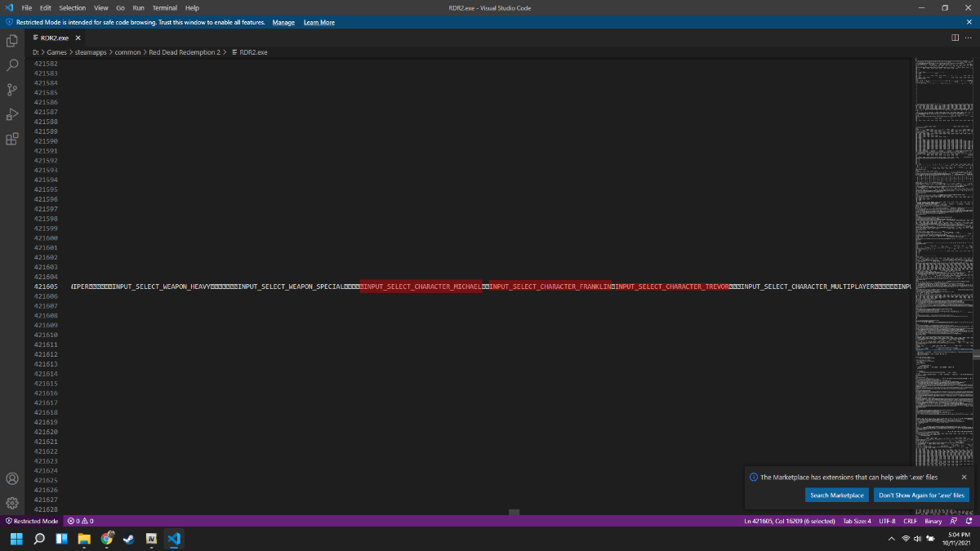This screenshot has width=980, height=551.
Task: Close the RDR2.exe editor tab
Action: [78, 38]
